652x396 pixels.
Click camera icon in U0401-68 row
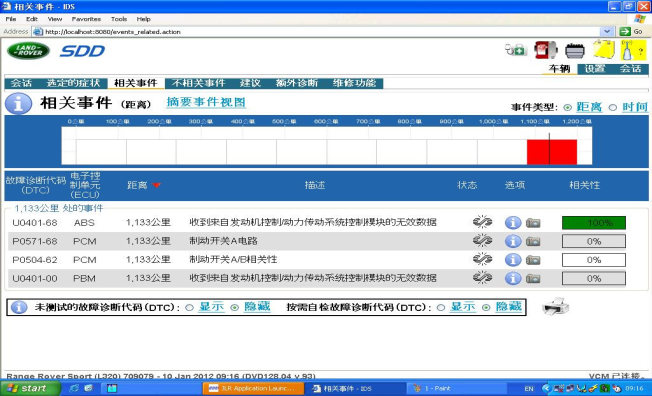click(x=533, y=223)
